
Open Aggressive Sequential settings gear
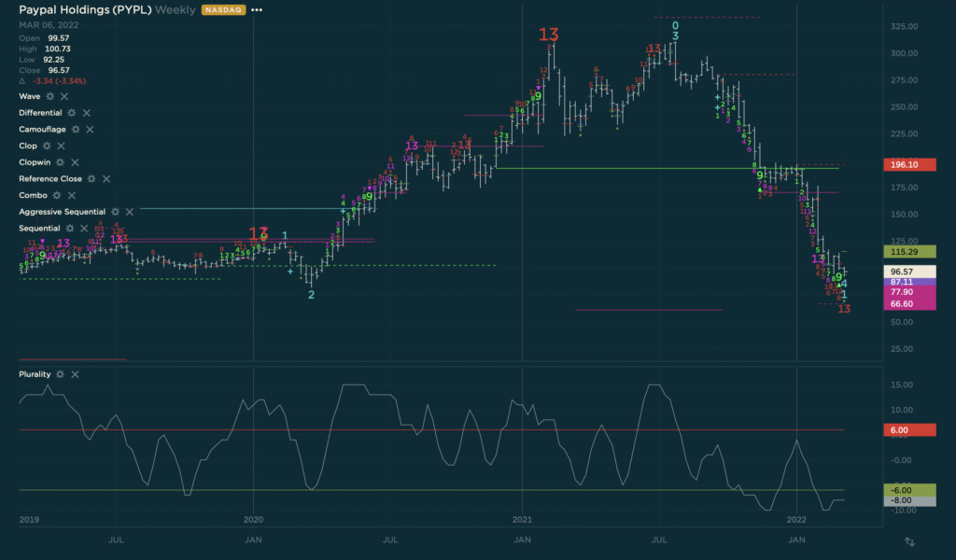tap(115, 212)
